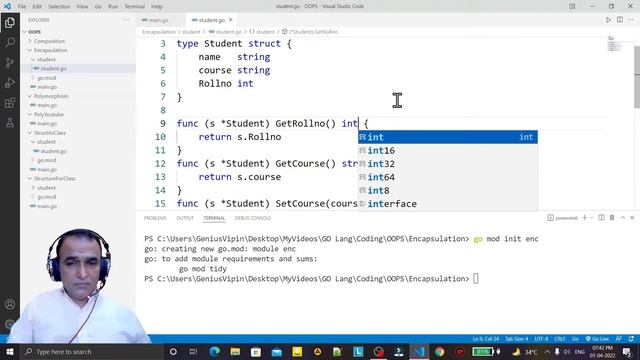Open the Accounts menu icon

(x=10, y=304)
